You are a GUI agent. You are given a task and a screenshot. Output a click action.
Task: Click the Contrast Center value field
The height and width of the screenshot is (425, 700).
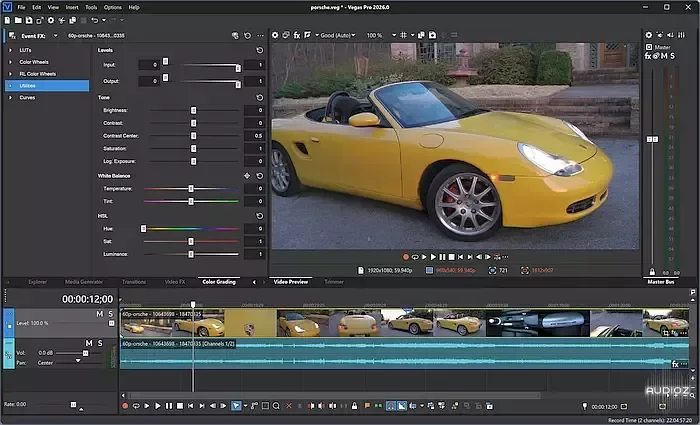[254, 136]
